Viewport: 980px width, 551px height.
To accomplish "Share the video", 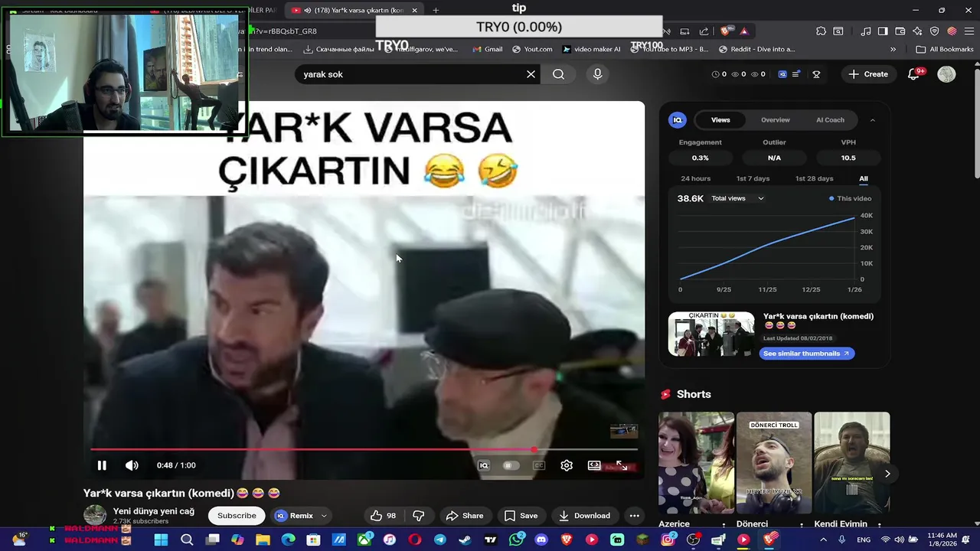I will click(465, 516).
